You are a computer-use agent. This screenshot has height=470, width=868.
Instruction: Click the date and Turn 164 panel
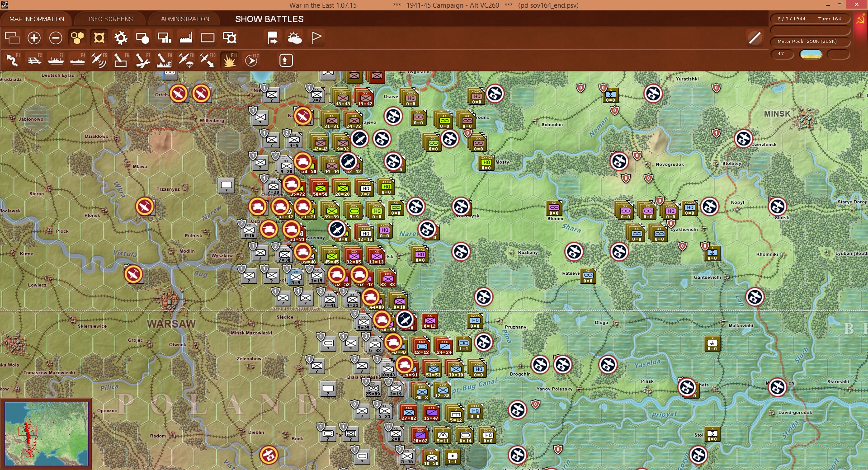[810, 19]
